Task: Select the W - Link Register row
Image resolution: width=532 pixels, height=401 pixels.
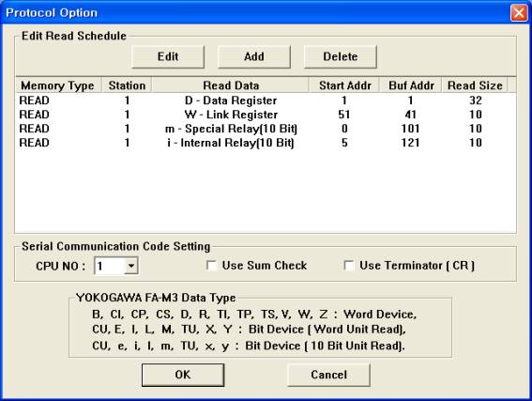Action: tap(266, 115)
